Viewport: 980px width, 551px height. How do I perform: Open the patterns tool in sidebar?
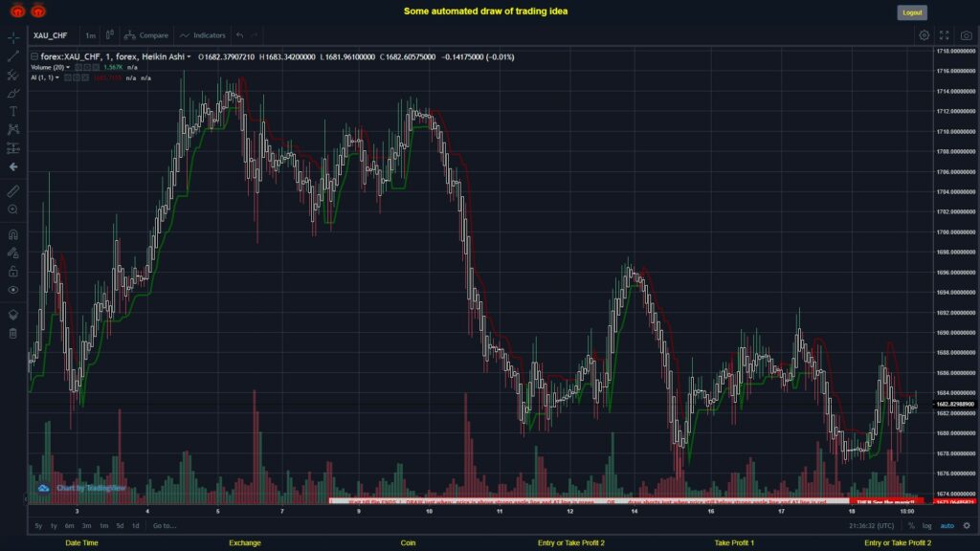[13, 129]
